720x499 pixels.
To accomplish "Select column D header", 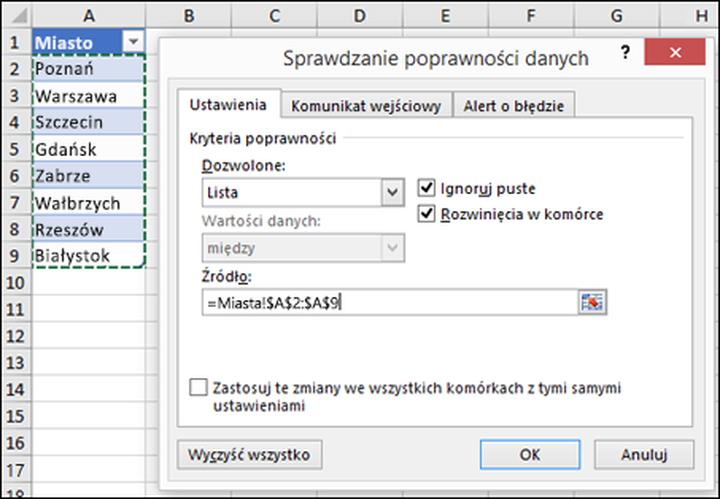I will pyautogui.click(x=360, y=16).
